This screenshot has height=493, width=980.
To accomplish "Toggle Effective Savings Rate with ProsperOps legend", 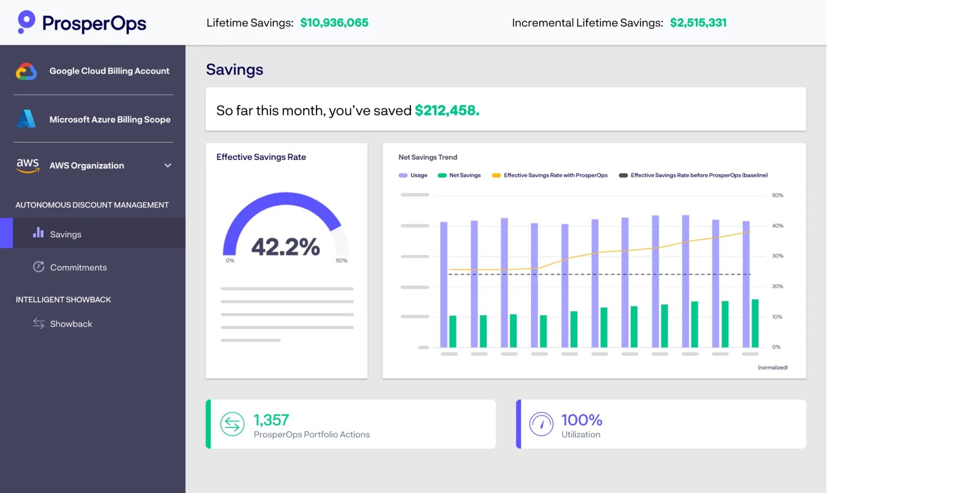I will pos(549,175).
